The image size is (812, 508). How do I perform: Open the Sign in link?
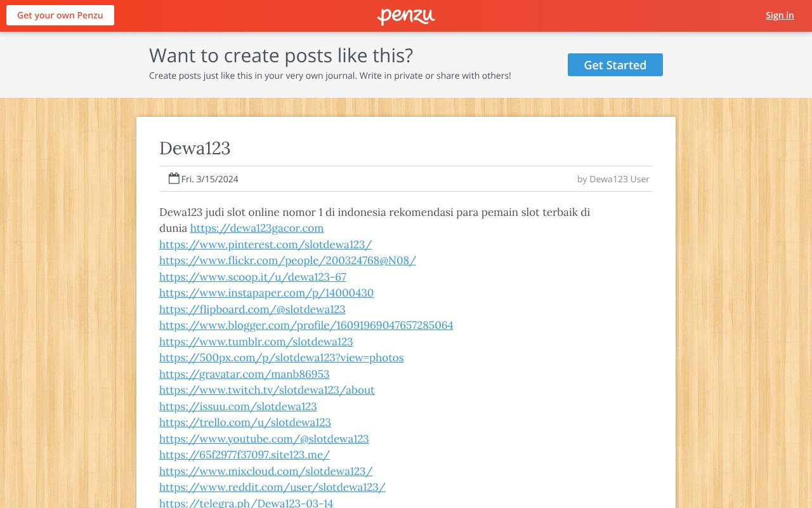(x=780, y=15)
